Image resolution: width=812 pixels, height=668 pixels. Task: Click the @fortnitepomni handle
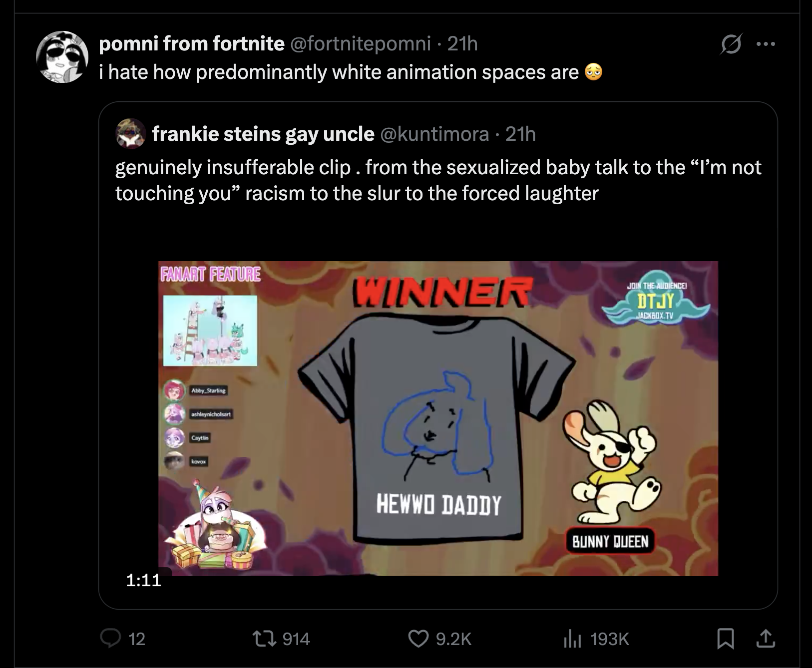(x=360, y=44)
